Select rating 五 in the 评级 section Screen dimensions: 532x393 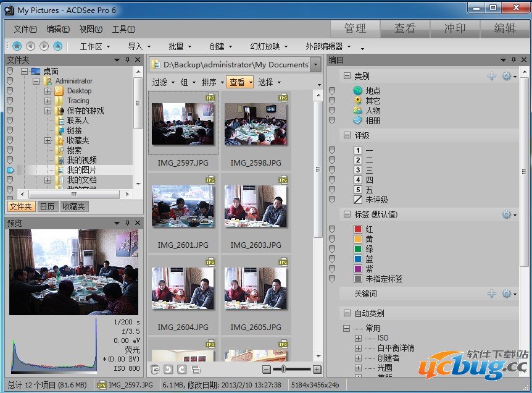tap(357, 190)
